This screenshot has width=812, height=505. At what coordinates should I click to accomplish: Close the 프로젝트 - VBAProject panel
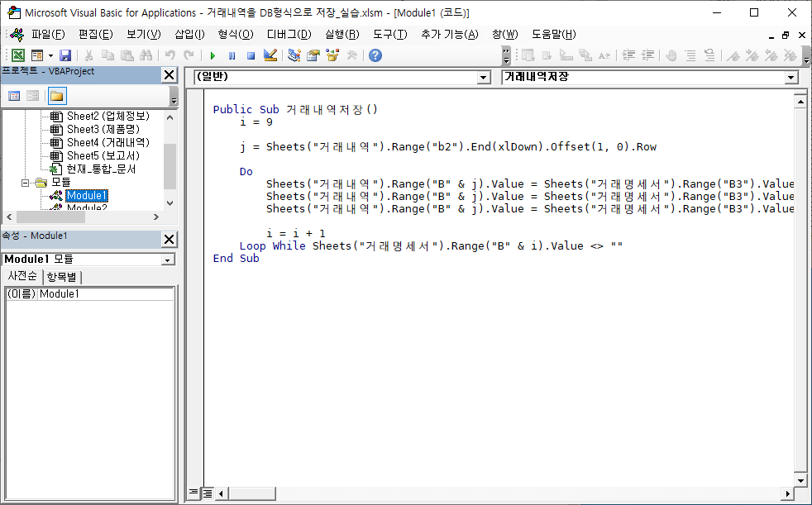[x=170, y=75]
